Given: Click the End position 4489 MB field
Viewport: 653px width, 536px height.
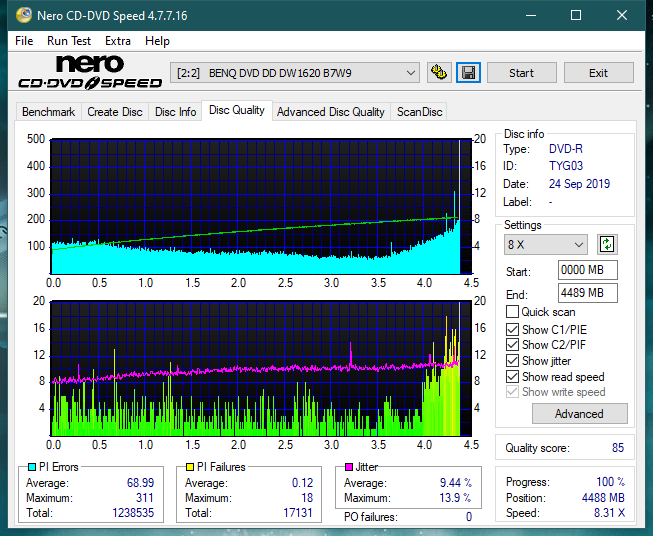Looking at the screenshot, I should click(587, 293).
